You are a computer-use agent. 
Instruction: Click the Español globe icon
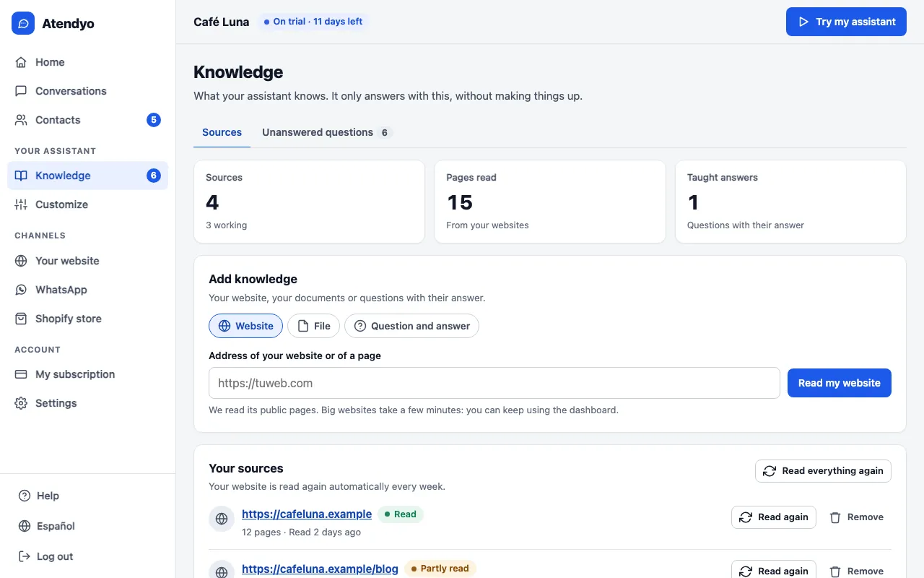pos(25,526)
